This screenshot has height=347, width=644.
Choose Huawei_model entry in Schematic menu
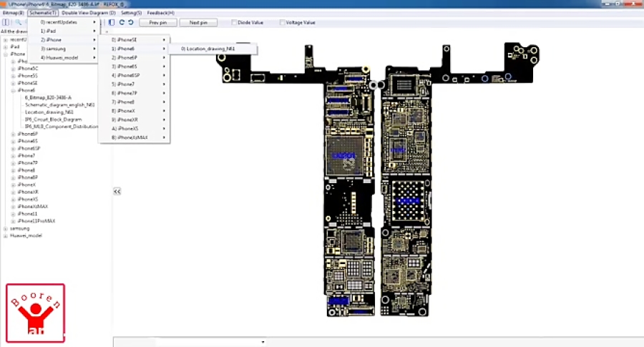(63, 57)
